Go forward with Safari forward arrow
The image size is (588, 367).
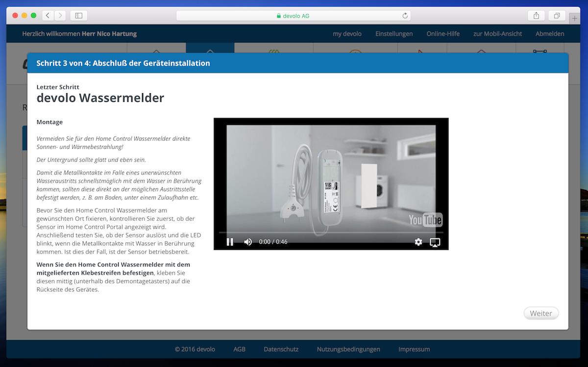(60, 16)
